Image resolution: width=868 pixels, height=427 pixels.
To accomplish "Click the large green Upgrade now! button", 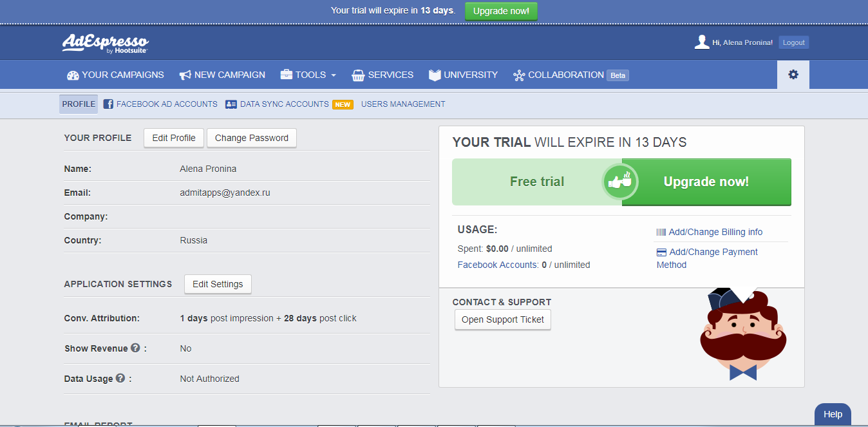I will tap(706, 182).
